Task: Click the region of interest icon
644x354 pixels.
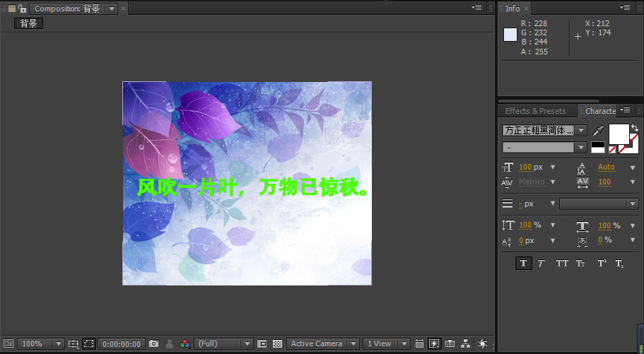Action: coord(88,344)
